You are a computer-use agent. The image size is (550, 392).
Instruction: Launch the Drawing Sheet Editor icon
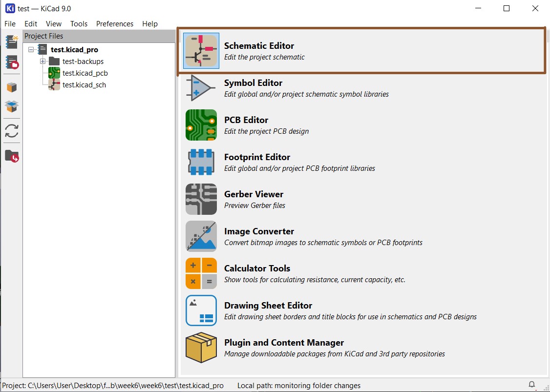[201, 310]
